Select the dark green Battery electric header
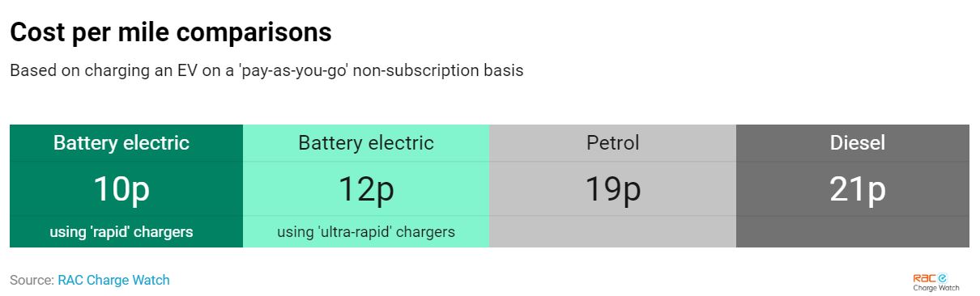 pos(121,143)
